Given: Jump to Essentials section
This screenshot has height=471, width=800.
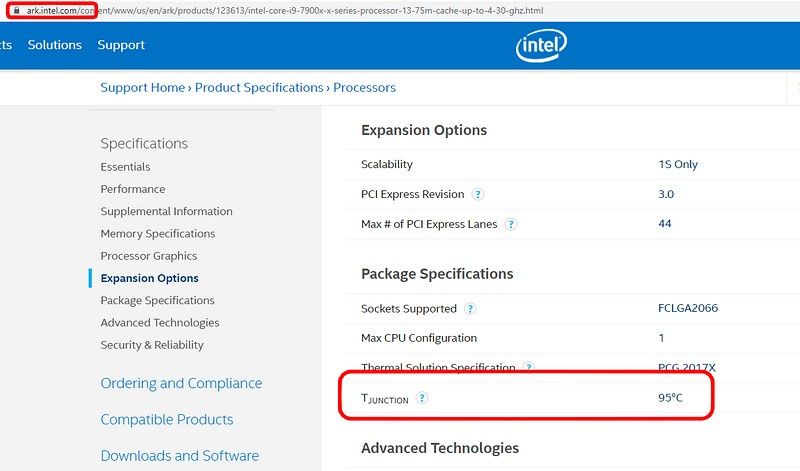Looking at the screenshot, I should [x=125, y=167].
